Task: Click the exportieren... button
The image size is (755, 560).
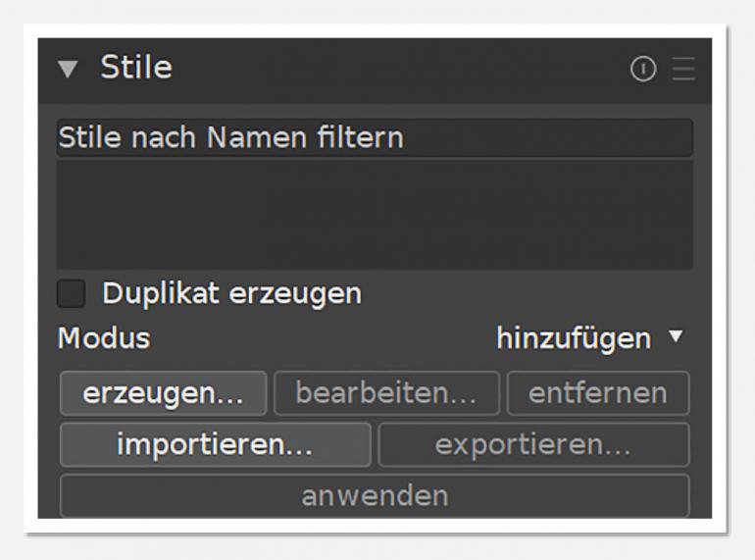Action: click(x=533, y=444)
